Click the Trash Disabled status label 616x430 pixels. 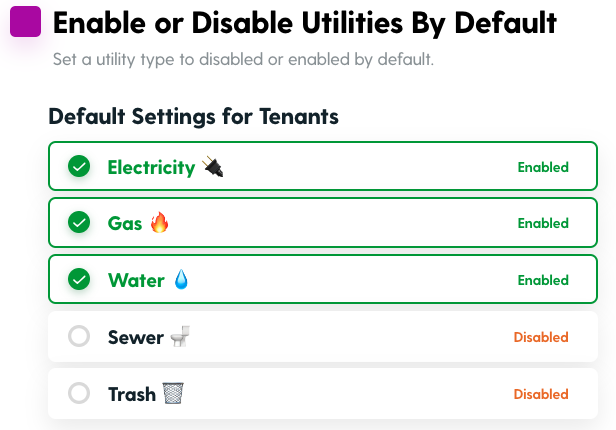click(x=541, y=394)
